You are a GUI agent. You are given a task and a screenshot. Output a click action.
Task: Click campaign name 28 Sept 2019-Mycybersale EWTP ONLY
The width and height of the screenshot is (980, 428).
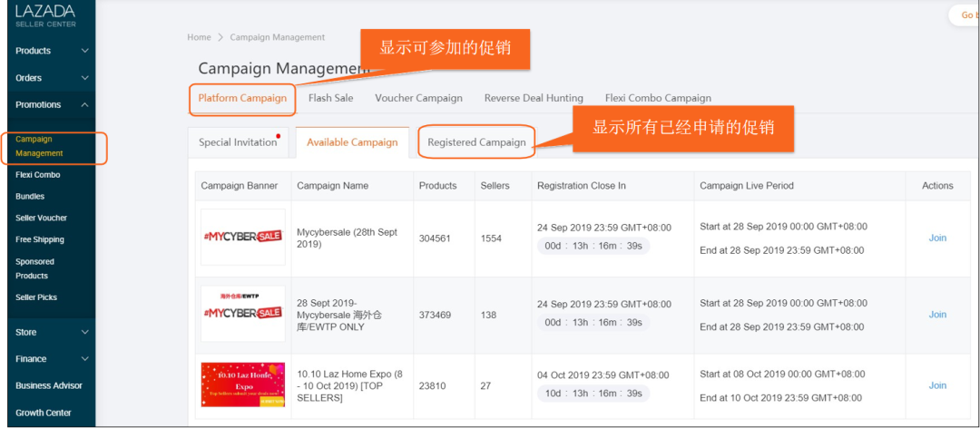pos(339,315)
